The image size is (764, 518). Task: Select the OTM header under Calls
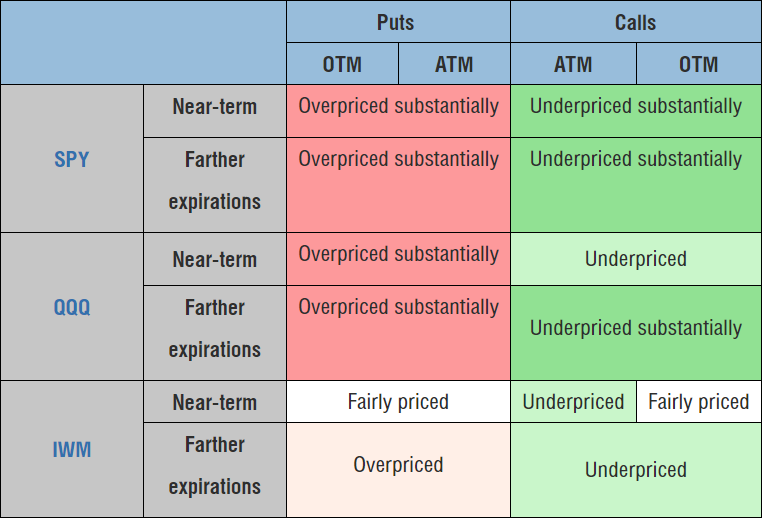pos(699,64)
